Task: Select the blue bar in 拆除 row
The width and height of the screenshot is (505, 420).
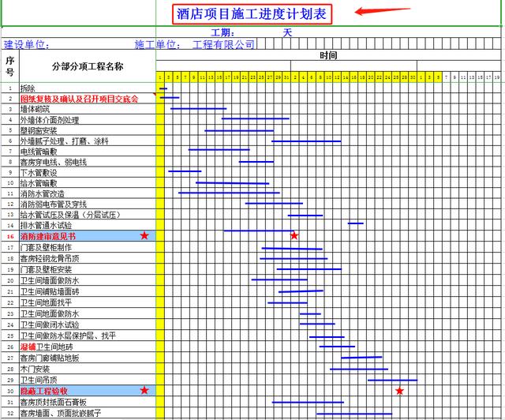Action: pos(163,88)
